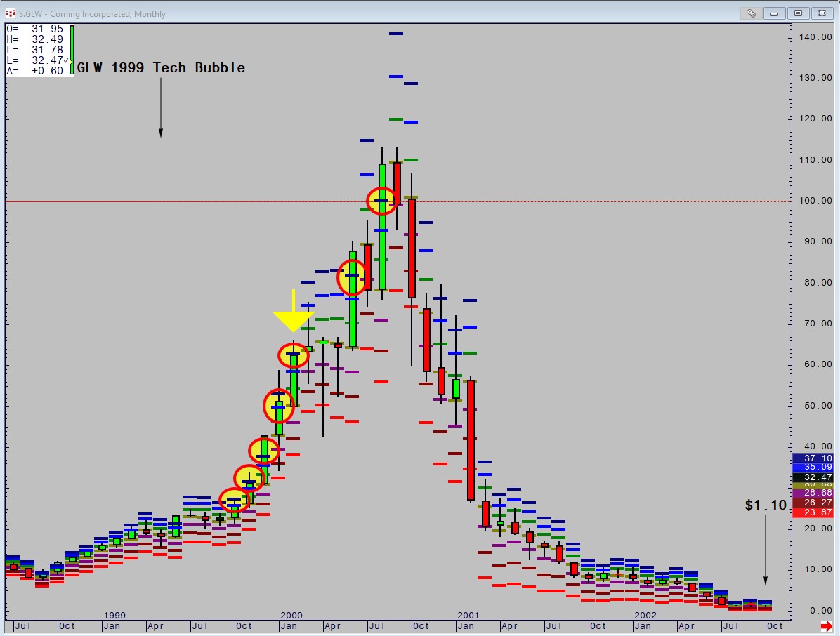This screenshot has height=636, width=840.
Task: Click the 140.00 price axis label
Action: [815, 37]
